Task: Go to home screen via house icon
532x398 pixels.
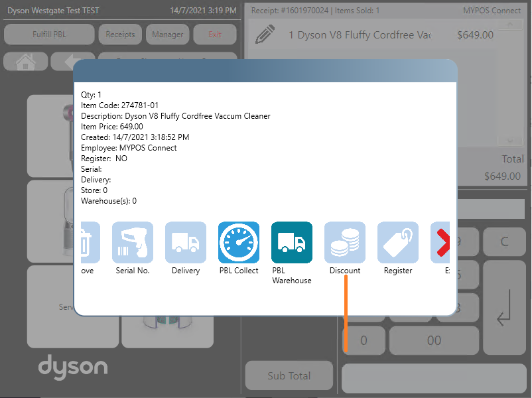Action: click(x=26, y=62)
